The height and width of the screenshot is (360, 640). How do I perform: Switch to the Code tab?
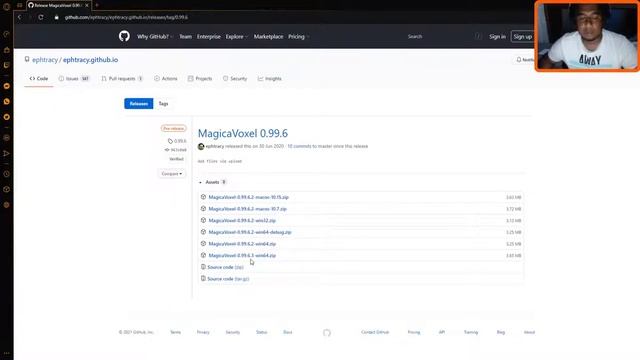(x=39, y=78)
